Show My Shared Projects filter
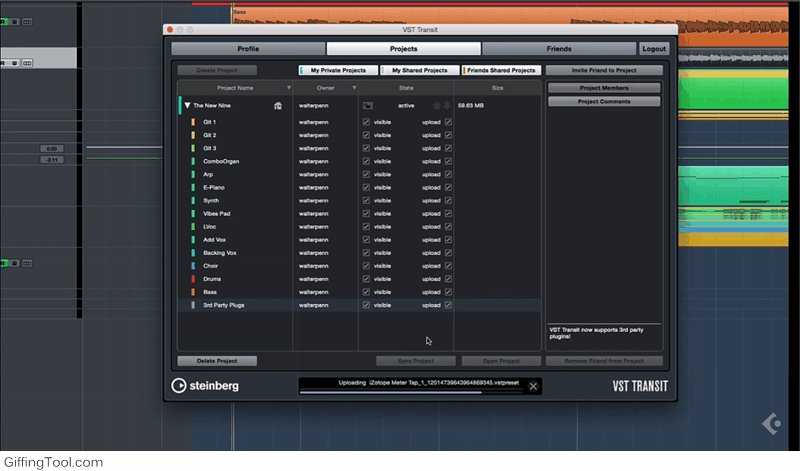The width and height of the screenshot is (800, 471). coord(420,70)
